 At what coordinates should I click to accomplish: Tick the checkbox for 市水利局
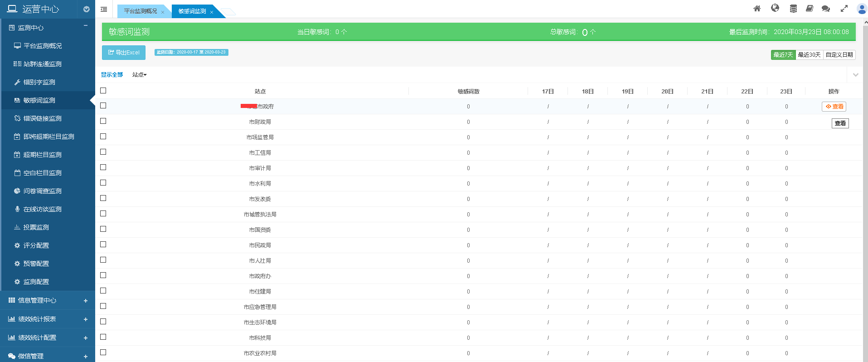pyautogui.click(x=103, y=183)
